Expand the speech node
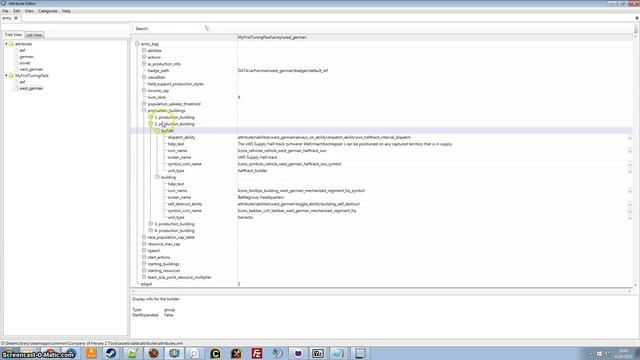The height and width of the screenshot is (360, 640). [144, 251]
